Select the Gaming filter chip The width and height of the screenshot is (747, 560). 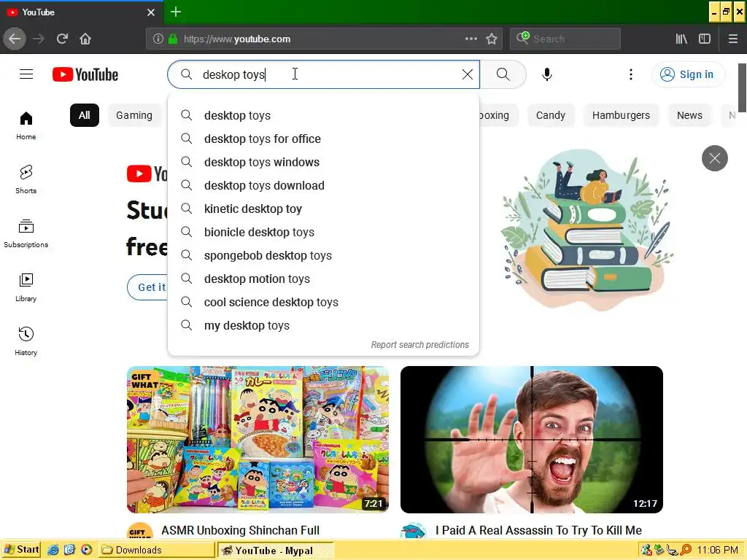pyautogui.click(x=134, y=115)
